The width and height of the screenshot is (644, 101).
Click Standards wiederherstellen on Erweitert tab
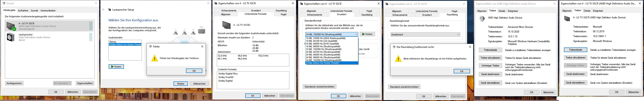(x=319, y=87)
